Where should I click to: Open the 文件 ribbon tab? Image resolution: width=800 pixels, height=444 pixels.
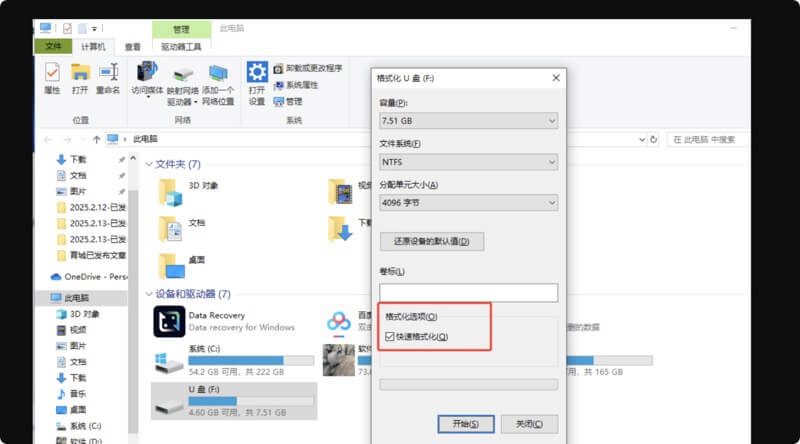coord(53,46)
